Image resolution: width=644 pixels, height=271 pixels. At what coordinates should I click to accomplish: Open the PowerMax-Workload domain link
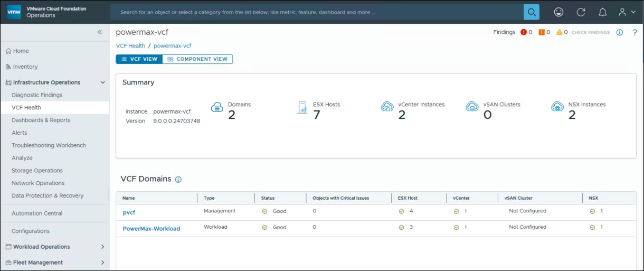pos(151,229)
